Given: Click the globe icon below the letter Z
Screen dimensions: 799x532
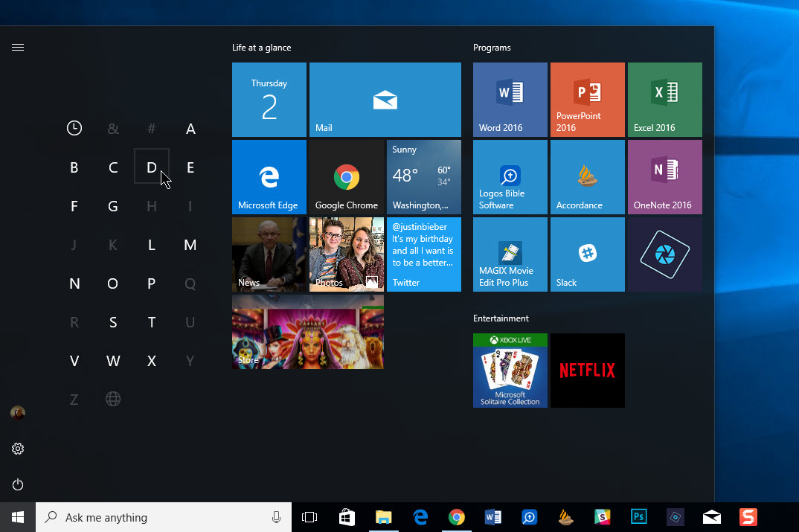Looking at the screenshot, I should (113, 399).
